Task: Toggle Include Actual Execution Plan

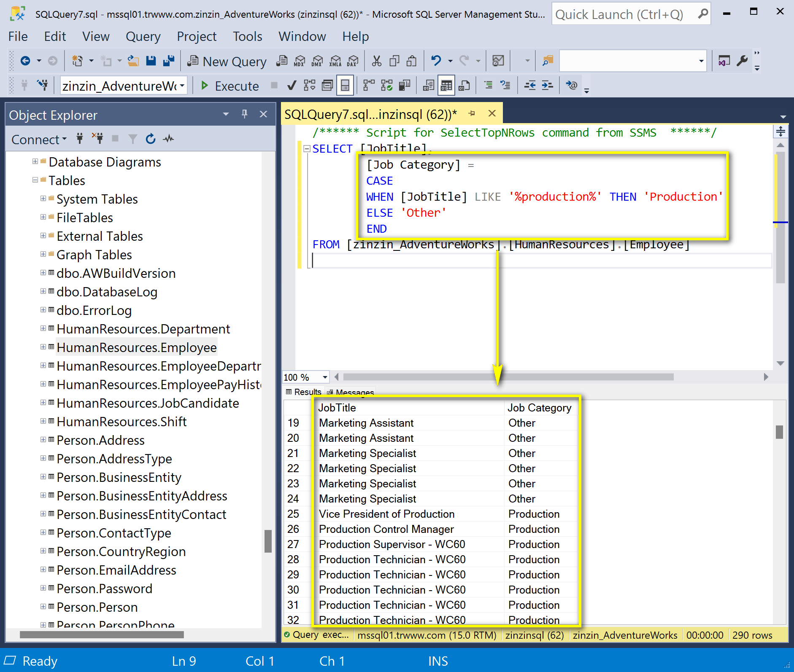Action: coord(369,86)
